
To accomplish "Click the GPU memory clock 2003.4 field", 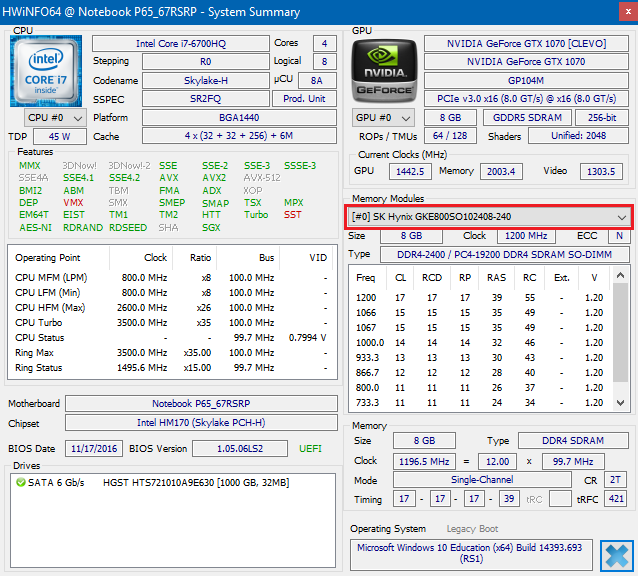I will (501, 172).
